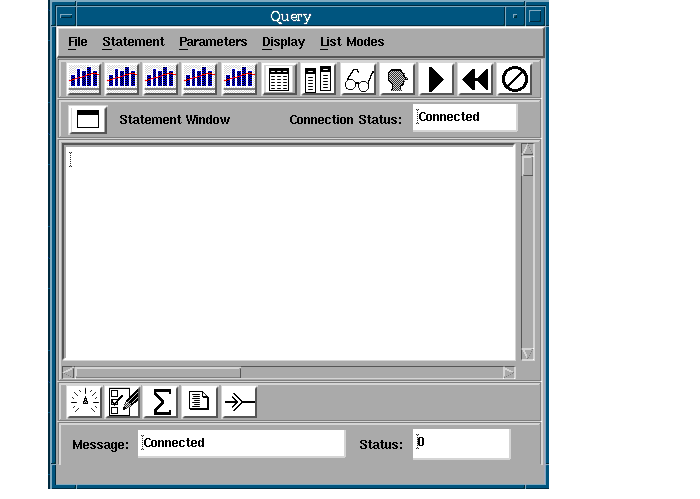Click the clock dial icon
Image resolution: width=700 pixels, height=499 pixels.
[x=84, y=402]
